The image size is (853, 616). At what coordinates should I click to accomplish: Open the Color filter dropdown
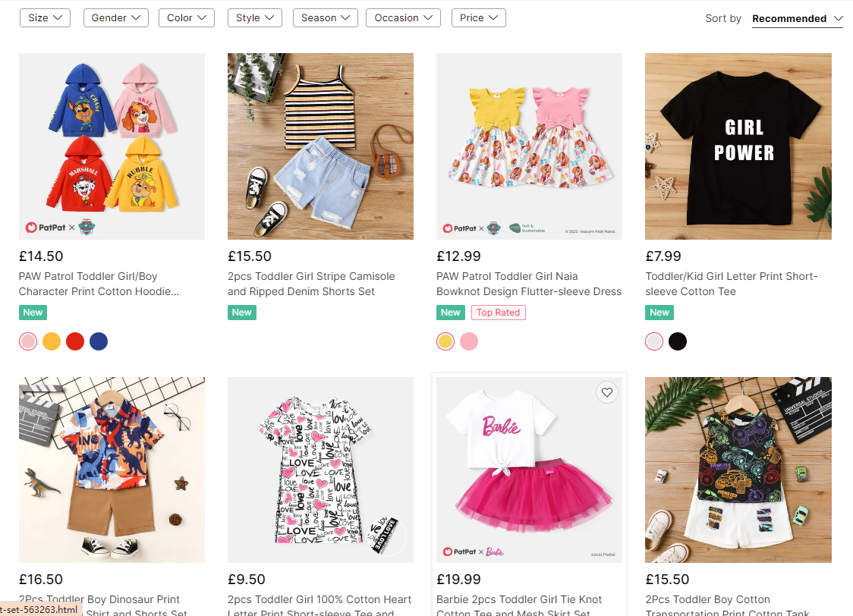(x=187, y=18)
